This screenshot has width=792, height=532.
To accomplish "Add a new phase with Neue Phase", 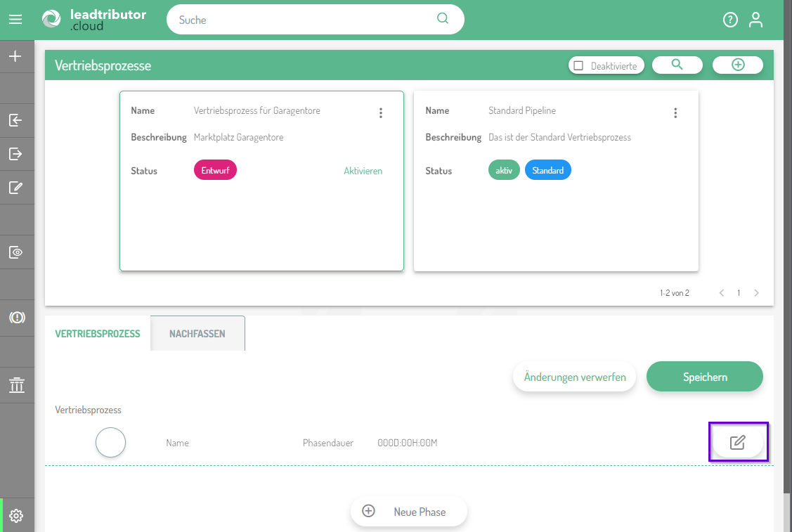I will tap(408, 512).
